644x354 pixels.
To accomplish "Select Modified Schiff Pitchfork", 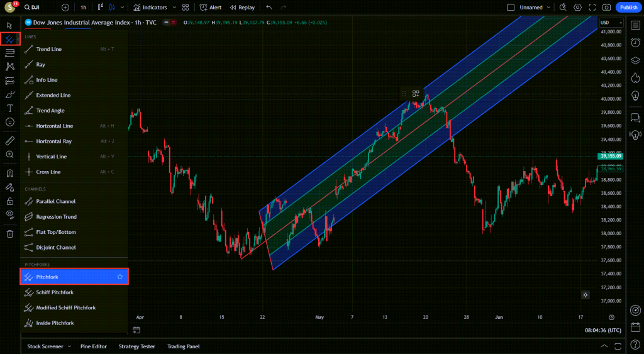I will 74,307.
